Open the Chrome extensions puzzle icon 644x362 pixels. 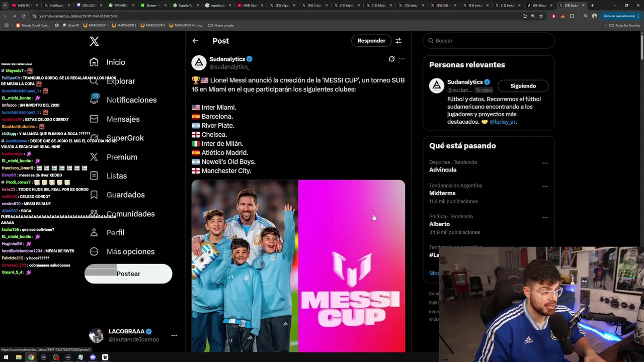tap(572, 16)
